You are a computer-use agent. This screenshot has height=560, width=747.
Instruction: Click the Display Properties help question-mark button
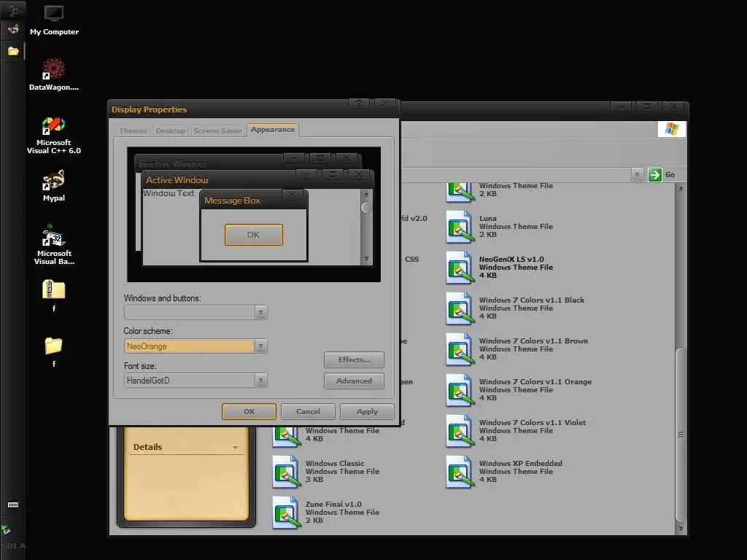point(359,104)
